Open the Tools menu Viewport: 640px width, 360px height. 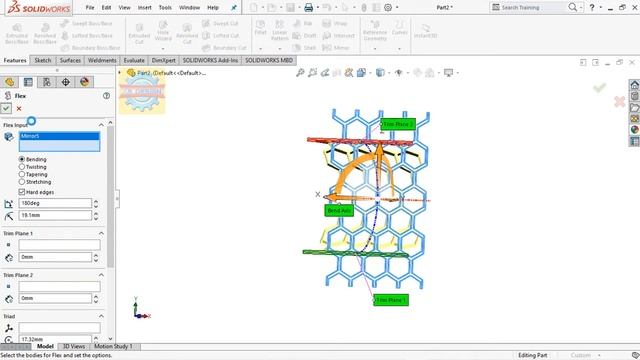point(165,7)
